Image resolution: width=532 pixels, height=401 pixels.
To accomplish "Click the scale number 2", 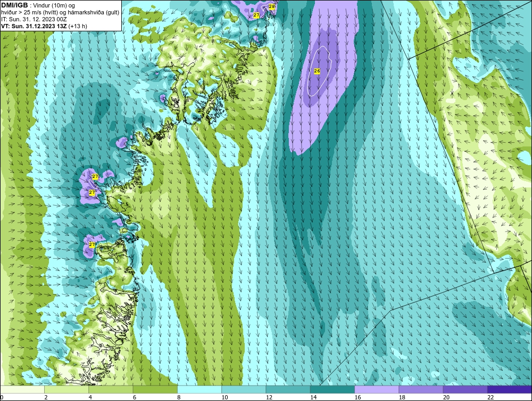I will click(46, 398).
